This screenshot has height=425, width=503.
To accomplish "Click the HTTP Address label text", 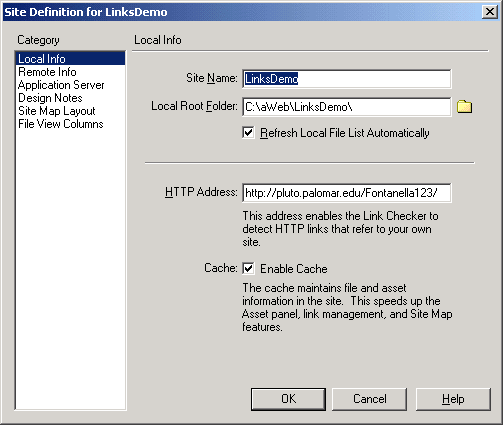I will point(201,192).
